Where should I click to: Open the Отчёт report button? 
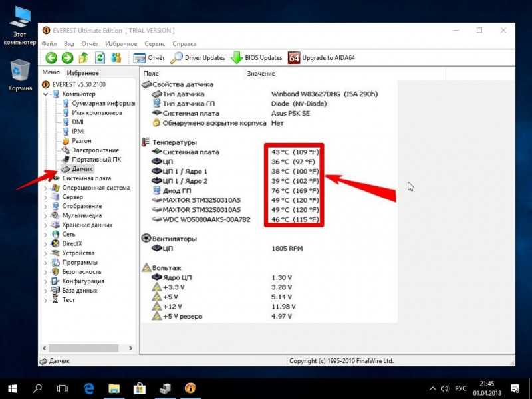pyautogui.click(x=148, y=58)
